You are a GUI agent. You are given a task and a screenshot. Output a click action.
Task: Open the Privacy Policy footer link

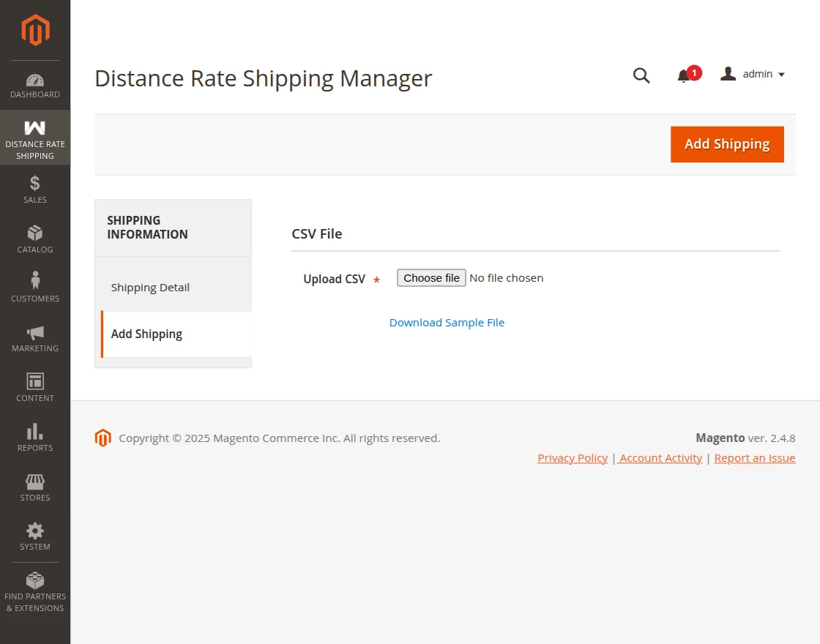(x=573, y=457)
